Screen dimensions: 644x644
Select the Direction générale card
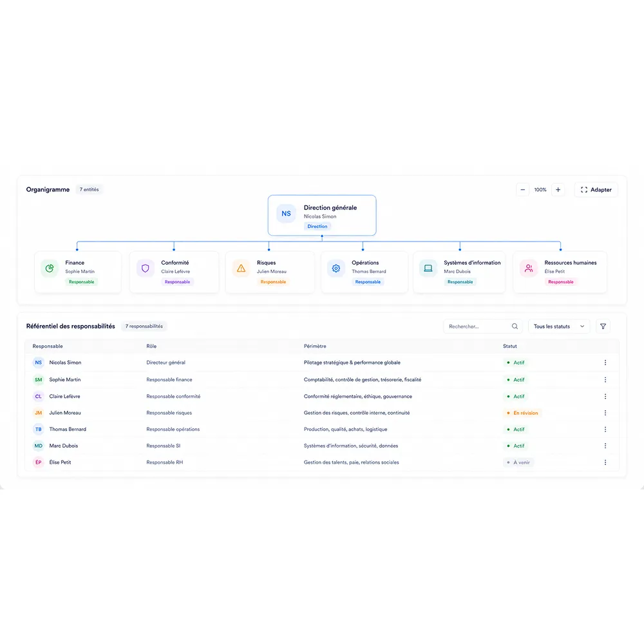click(322, 215)
